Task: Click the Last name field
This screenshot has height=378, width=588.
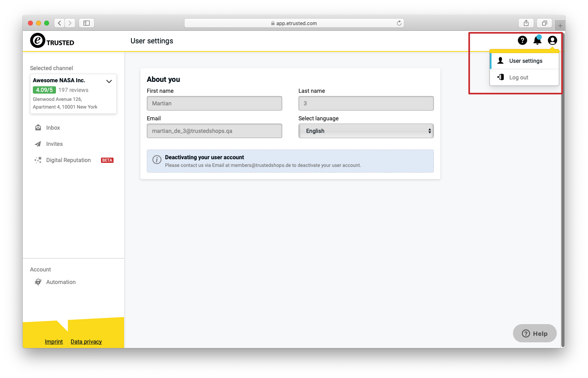Action: [x=366, y=103]
